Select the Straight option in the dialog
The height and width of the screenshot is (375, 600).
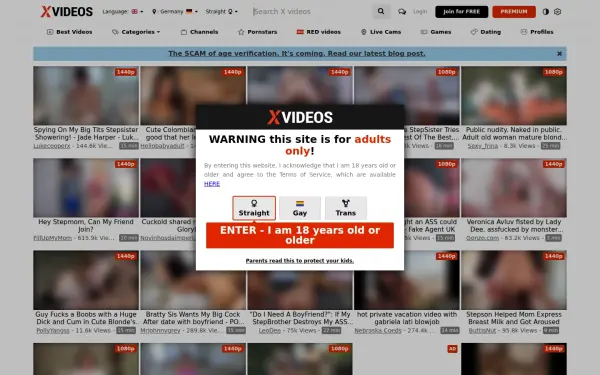(x=254, y=208)
